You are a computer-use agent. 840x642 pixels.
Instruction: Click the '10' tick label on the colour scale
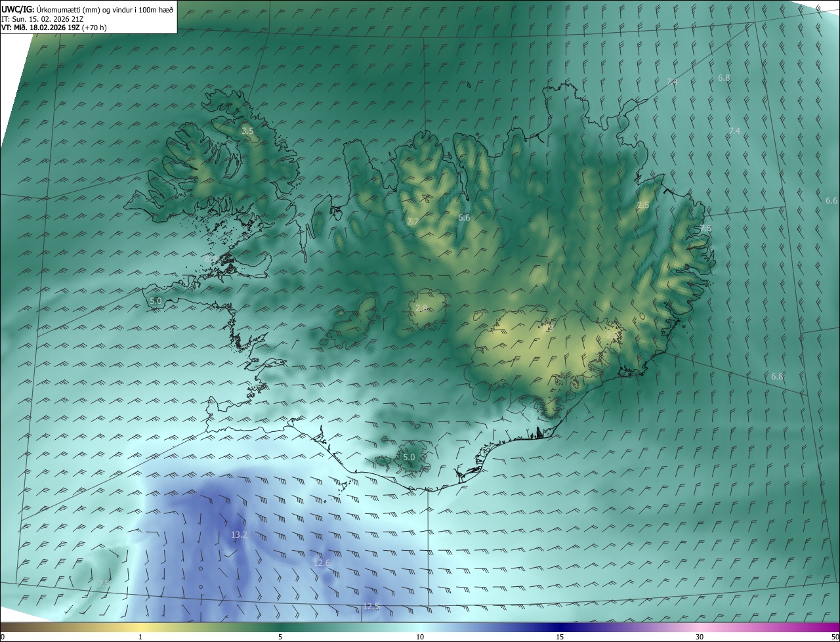tap(420, 637)
